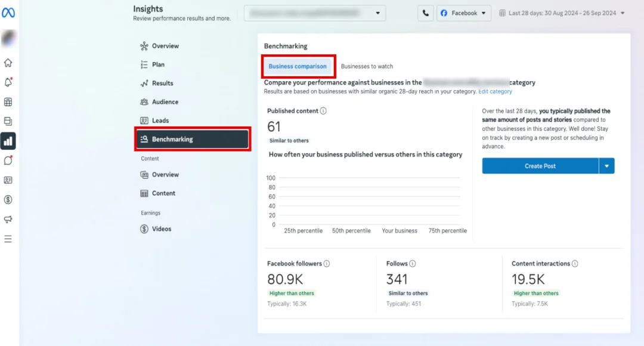Click info icon next to Follows
Image resolution: width=644 pixels, height=346 pixels.
[x=413, y=264]
